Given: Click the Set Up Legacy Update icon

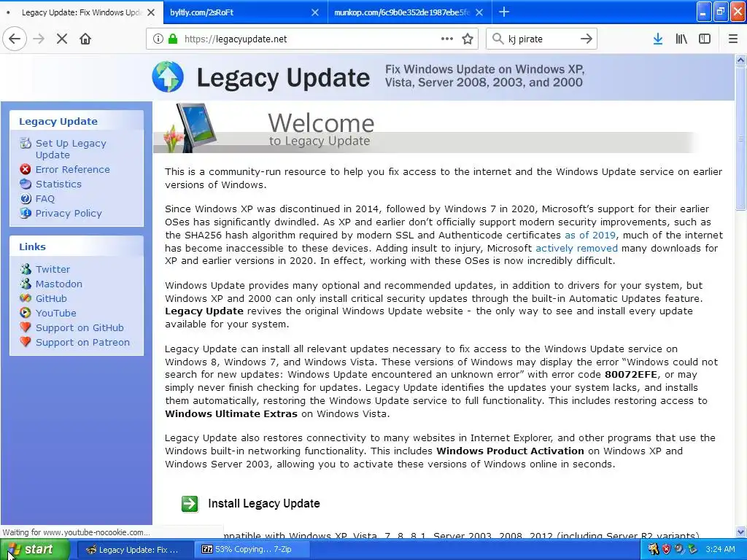Looking at the screenshot, I should (x=26, y=143).
